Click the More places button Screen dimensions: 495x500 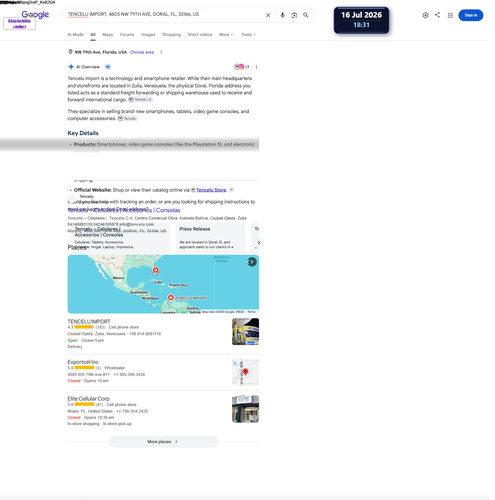tap(163, 442)
